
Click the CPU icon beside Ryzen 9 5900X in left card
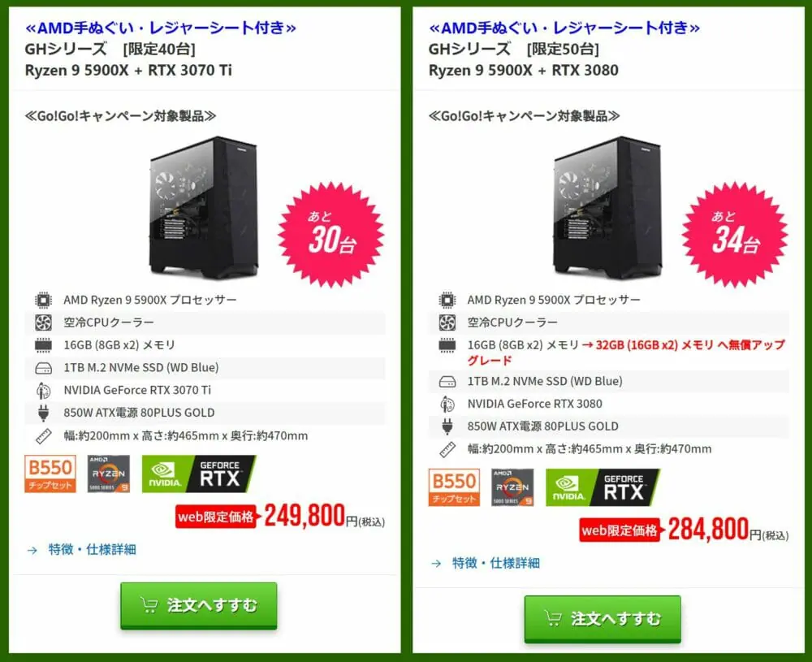(x=44, y=300)
